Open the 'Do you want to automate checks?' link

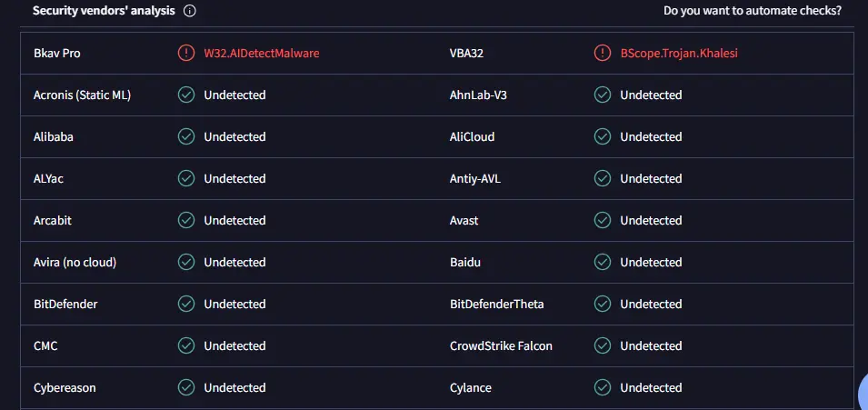pyautogui.click(x=753, y=11)
